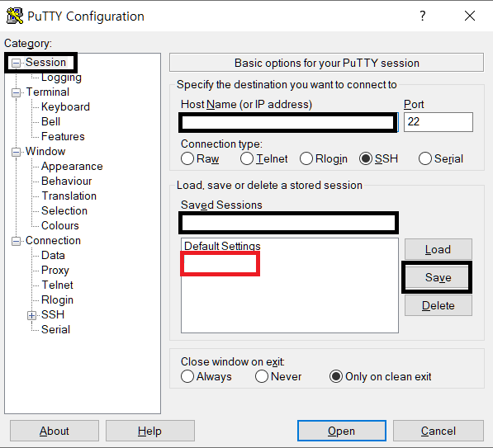
Task: Select the Session category
Action: pyautogui.click(x=46, y=62)
